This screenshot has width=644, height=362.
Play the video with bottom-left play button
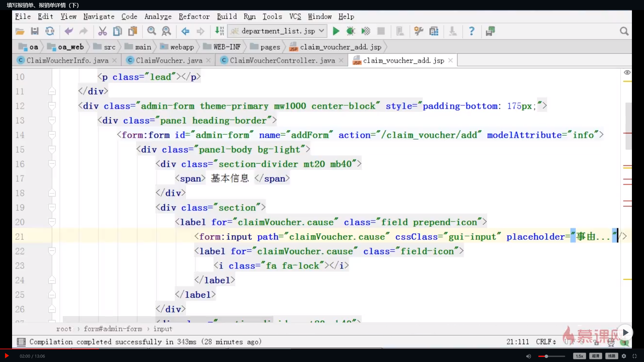click(x=6, y=356)
